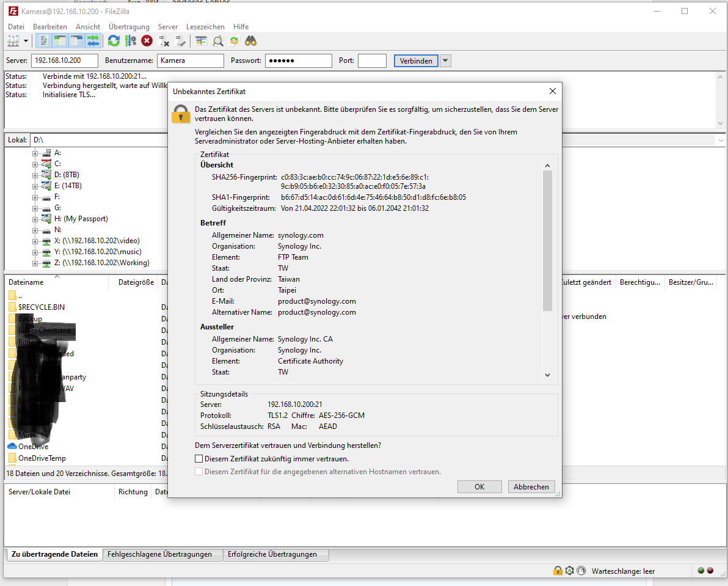728x586 pixels.
Task: Expand the A: drive tree node
Action: (x=35, y=153)
